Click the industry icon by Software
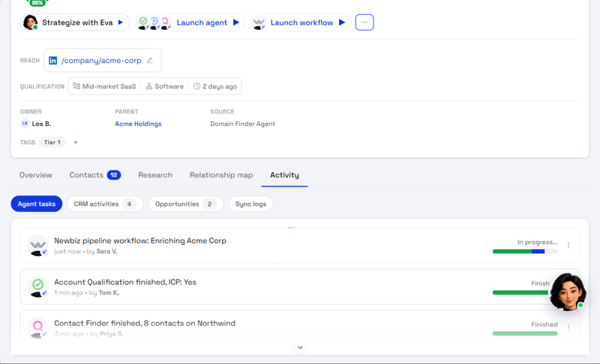 (149, 86)
